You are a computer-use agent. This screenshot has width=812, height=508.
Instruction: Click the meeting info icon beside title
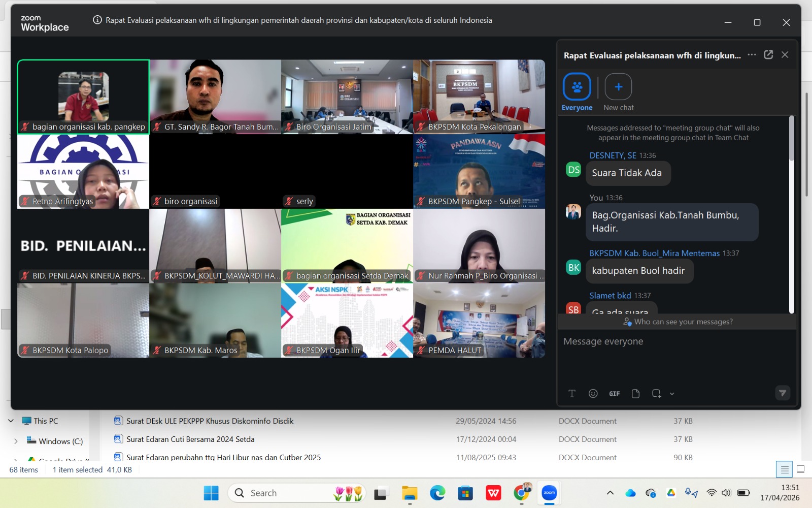point(97,20)
